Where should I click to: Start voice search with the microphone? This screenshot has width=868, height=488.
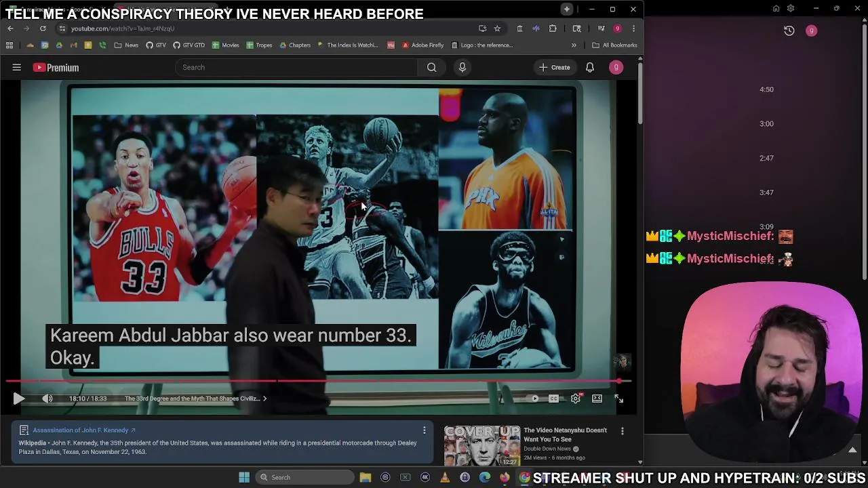click(462, 67)
